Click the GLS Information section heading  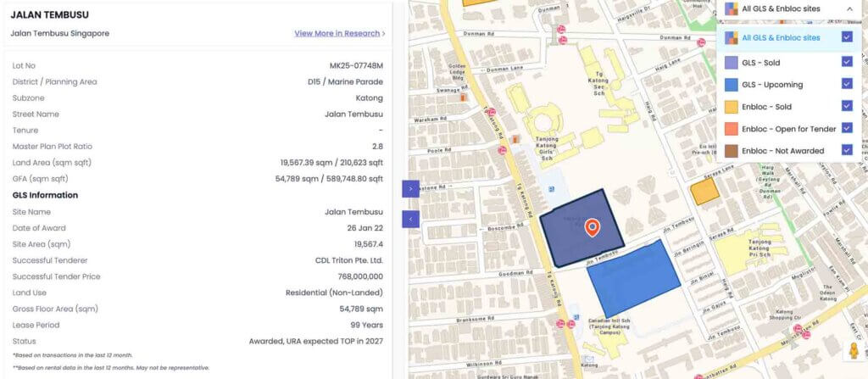[x=46, y=195]
